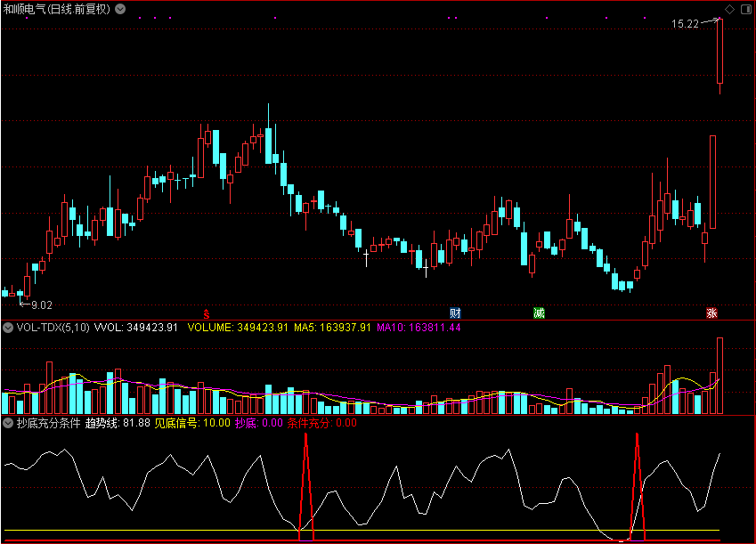The width and height of the screenshot is (756, 544).
Task: Click the 15.22 high price label
Action: (685, 24)
